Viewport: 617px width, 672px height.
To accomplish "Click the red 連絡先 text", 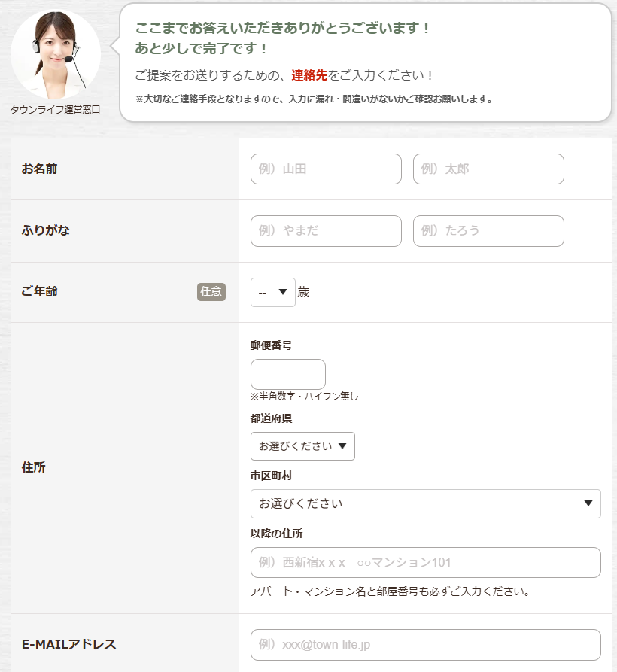I will (x=309, y=76).
